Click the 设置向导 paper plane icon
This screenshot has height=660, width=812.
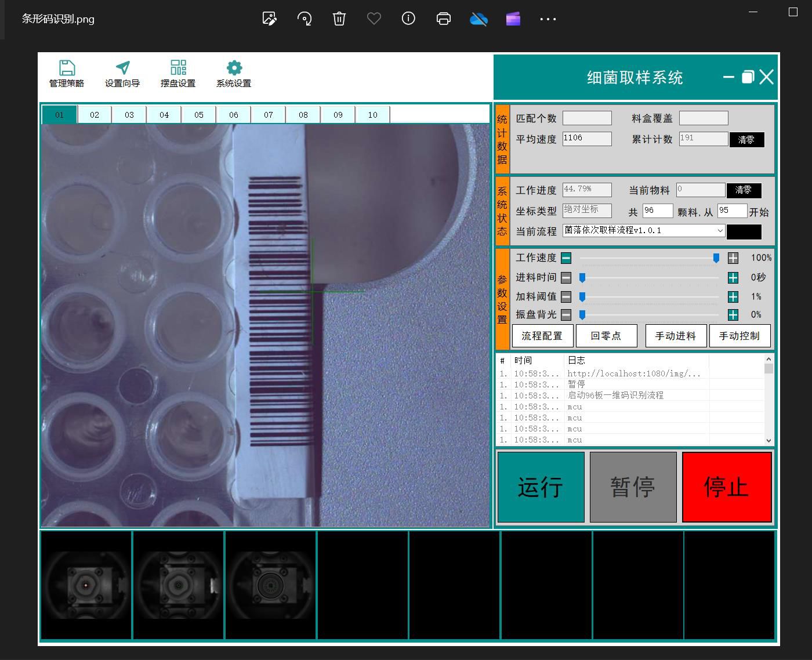click(x=122, y=68)
